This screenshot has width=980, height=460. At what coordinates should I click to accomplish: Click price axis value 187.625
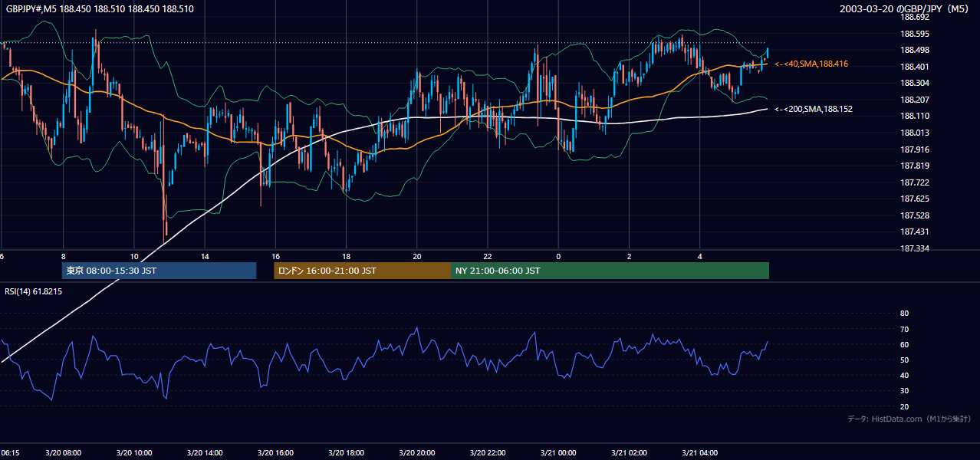[914, 199]
